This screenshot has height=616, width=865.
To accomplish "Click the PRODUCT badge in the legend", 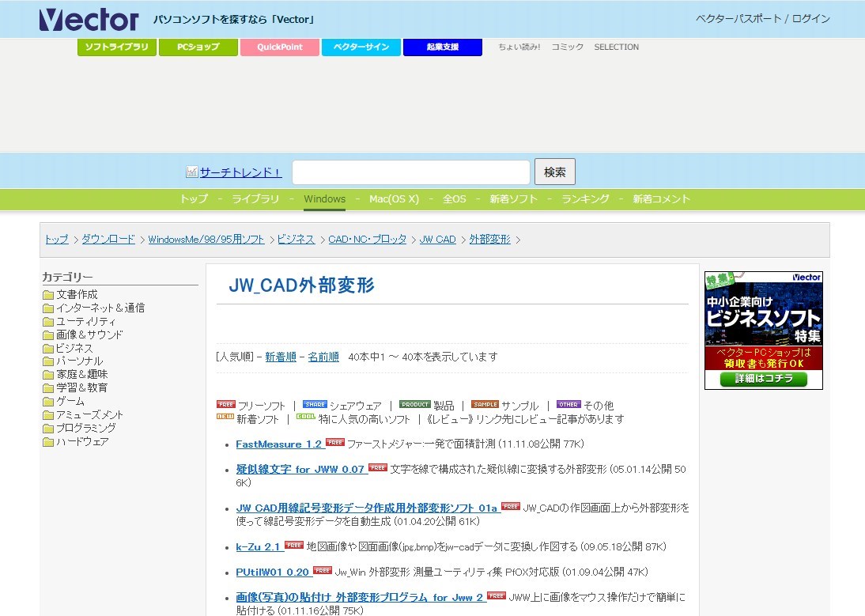I will (415, 404).
